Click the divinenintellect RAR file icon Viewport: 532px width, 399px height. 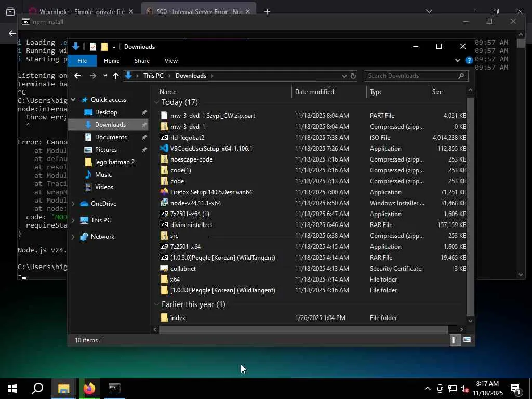[164, 224]
